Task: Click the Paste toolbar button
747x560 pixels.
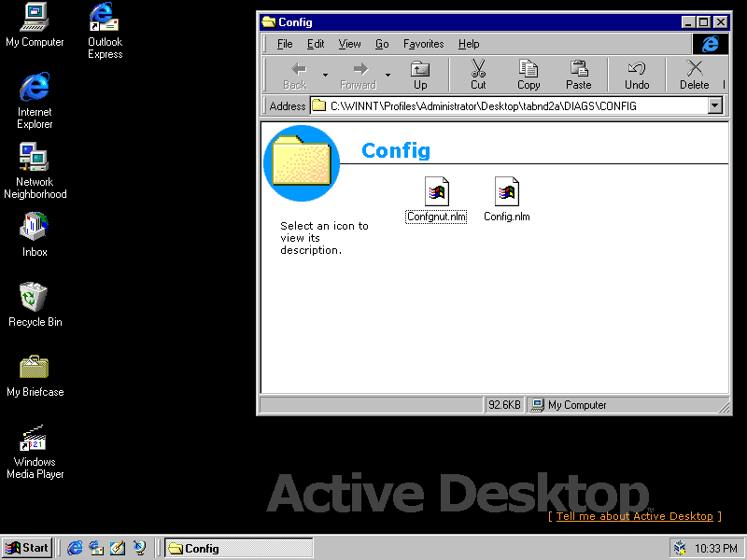Action: click(x=578, y=76)
